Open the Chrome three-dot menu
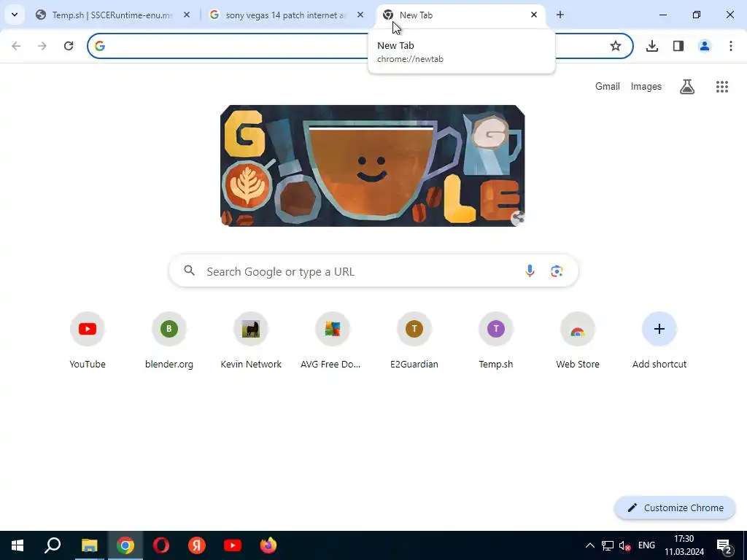The width and height of the screenshot is (747, 560). tap(731, 46)
